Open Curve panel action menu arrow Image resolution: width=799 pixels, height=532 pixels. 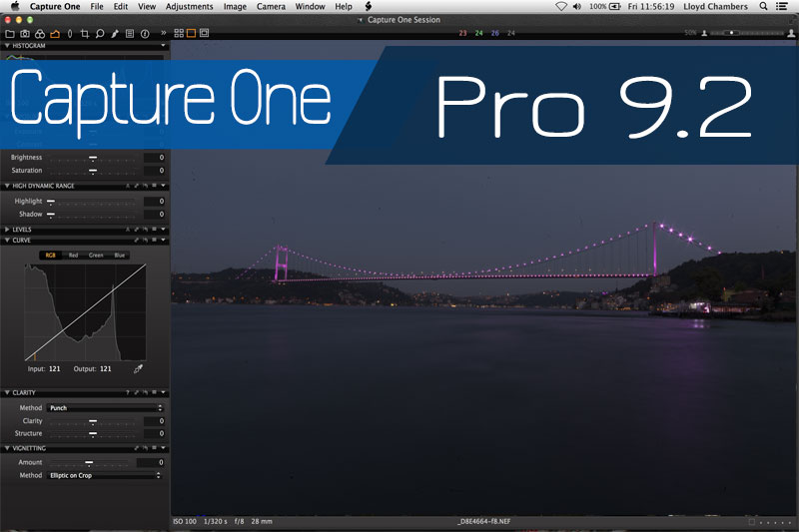pyautogui.click(x=163, y=240)
